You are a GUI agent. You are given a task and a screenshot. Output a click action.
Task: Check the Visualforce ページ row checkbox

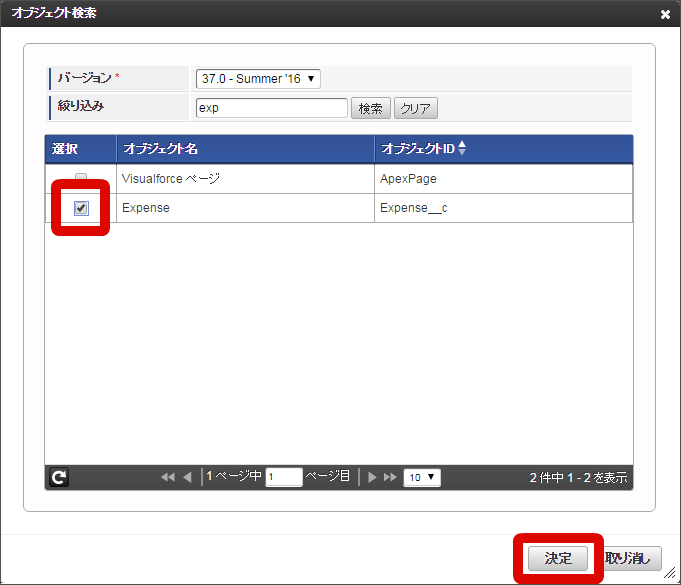pos(81,177)
